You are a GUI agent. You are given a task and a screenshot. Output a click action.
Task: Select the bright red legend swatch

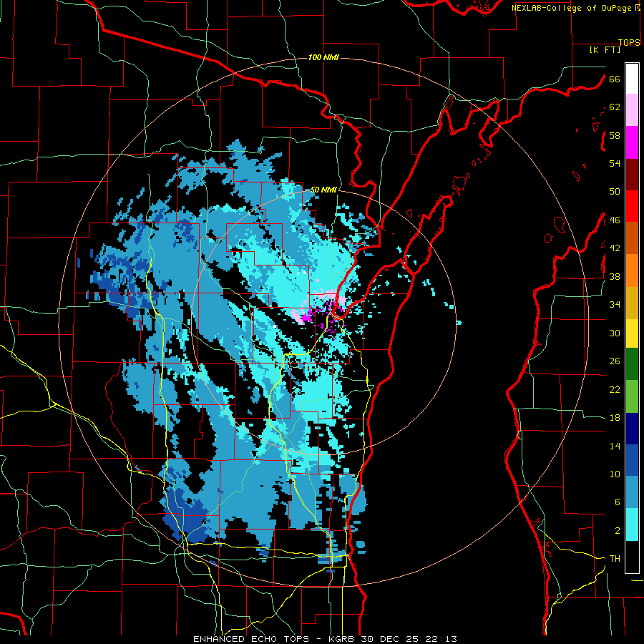(x=632, y=206)
